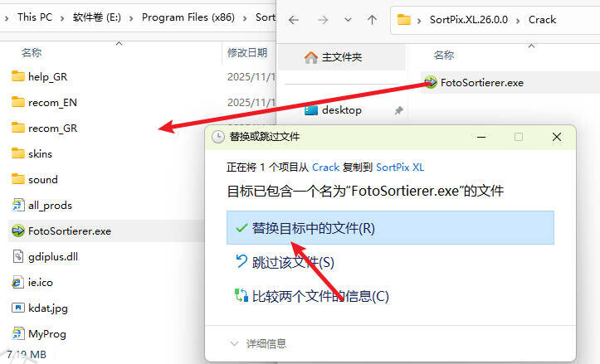
Task: Expand 详细信息 details chevron
Action: tap(235, 343)
